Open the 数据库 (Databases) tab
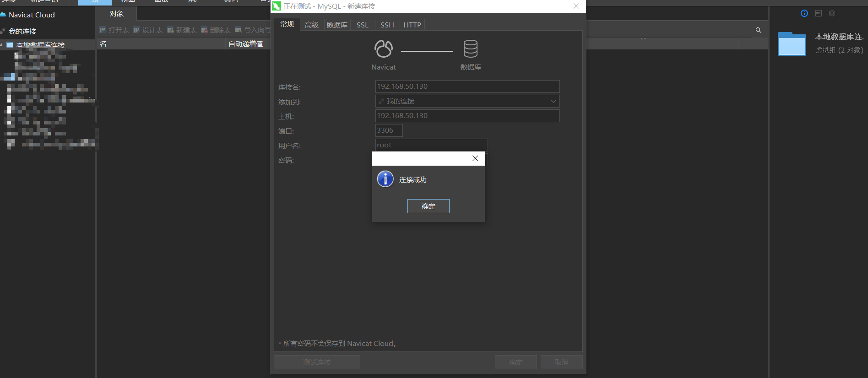Viewport: 868px width, 378px height. click(x=337, y=25)
